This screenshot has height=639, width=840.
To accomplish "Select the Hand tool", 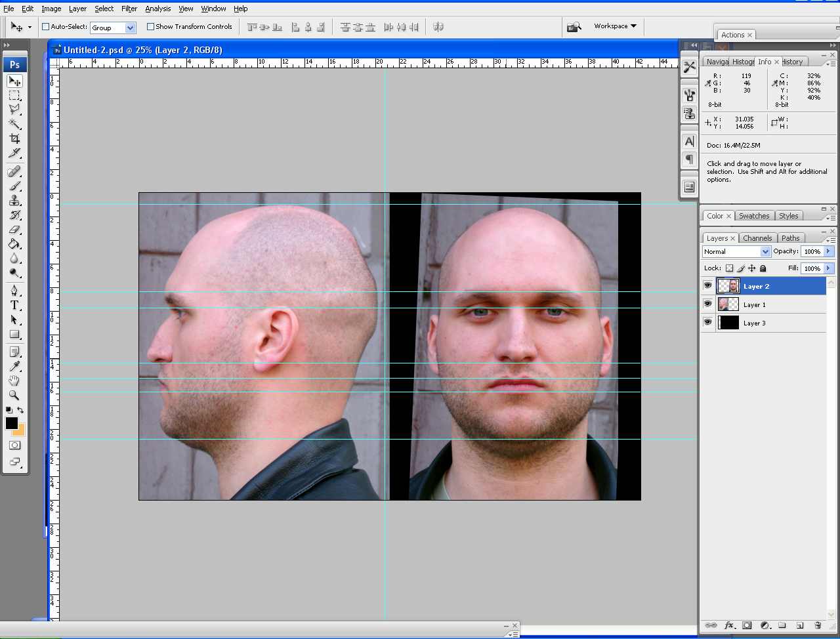I will click(x=14, y=381).
